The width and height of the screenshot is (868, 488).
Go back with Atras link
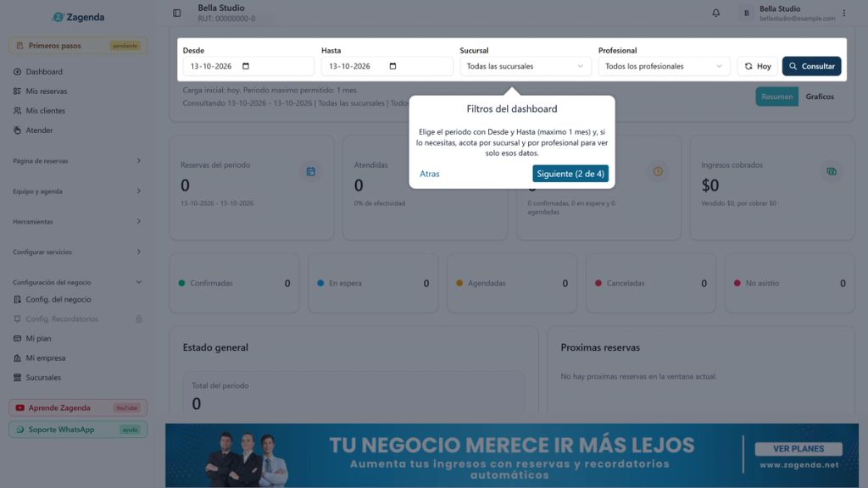[429, 174]
